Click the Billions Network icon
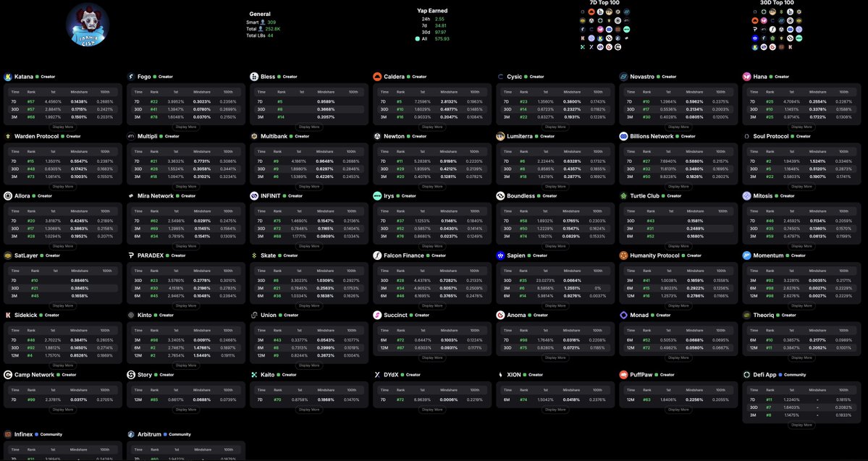Screen dimensions: 868x461 point(623,136)
